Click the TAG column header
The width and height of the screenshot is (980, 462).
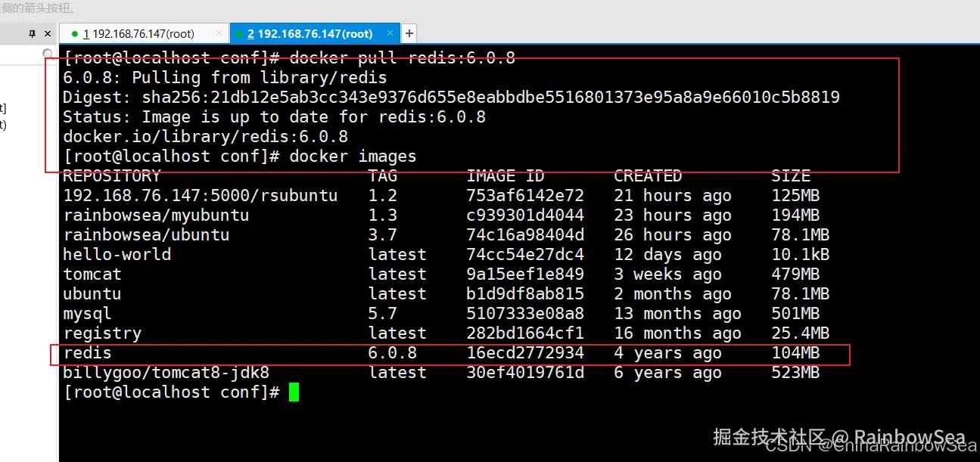[383, 175]
